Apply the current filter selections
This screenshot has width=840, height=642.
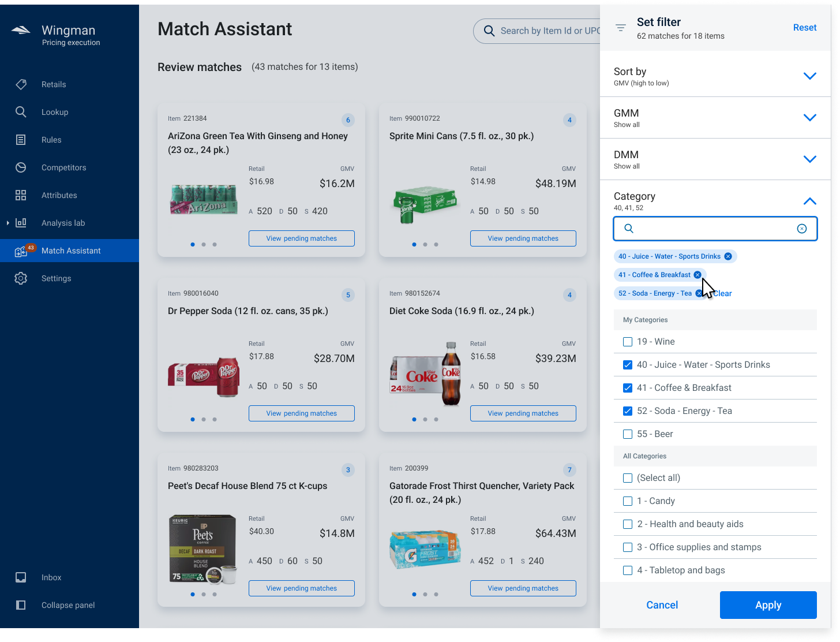point(768,605)
